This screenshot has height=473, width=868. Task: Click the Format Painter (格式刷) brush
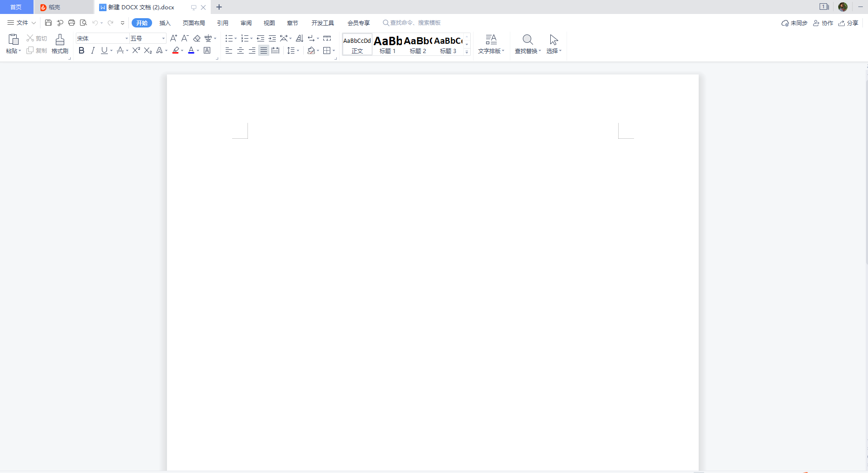tap(60, 40)
